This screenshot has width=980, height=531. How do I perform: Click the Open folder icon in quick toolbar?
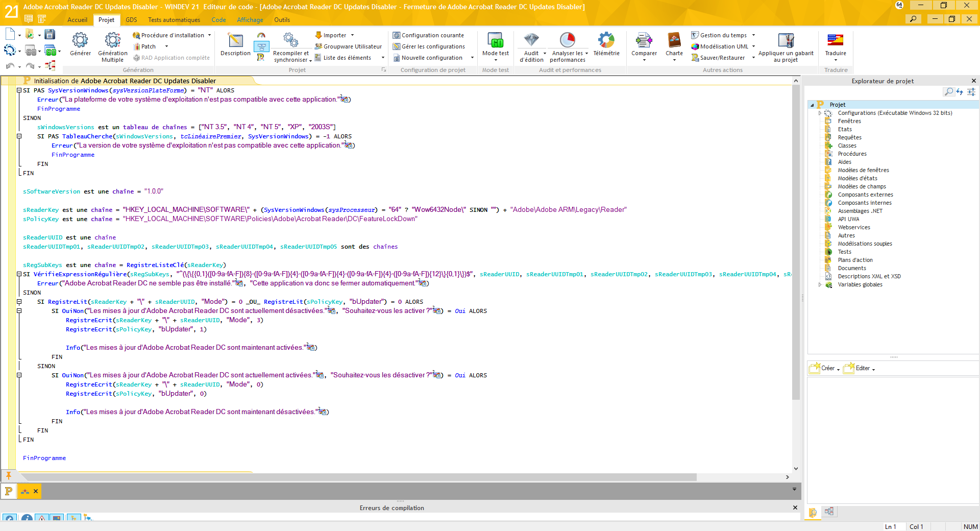click(x=30, y=34)
